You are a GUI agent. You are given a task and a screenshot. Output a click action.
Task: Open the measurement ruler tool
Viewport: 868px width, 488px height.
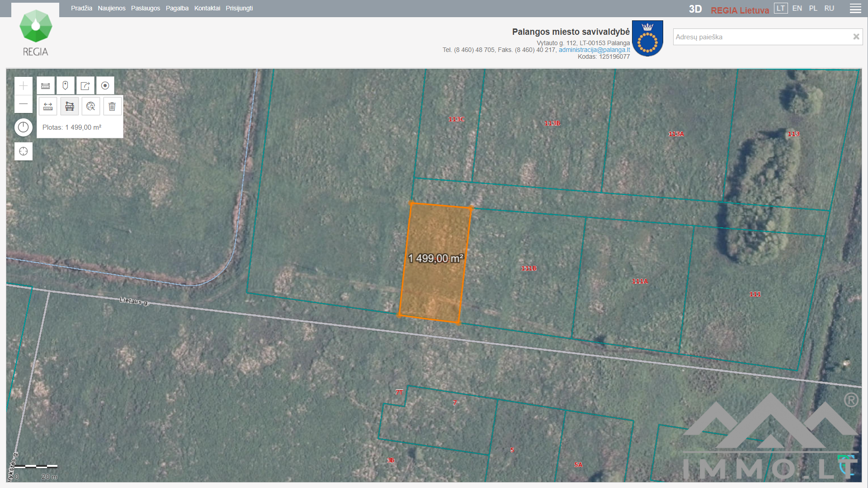pyautogui.click(x=46, y=86)
